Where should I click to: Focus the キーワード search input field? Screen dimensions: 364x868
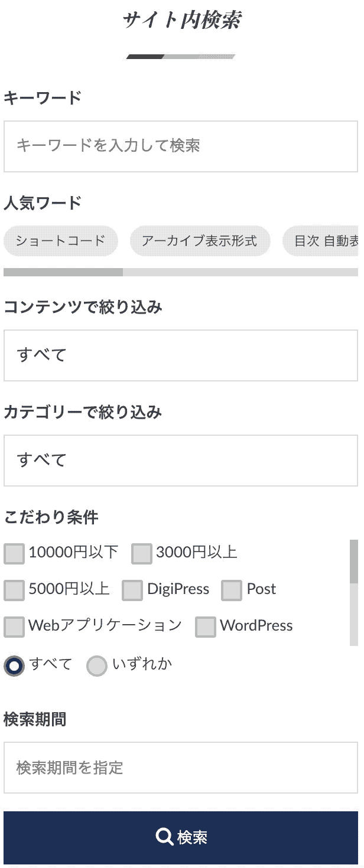[181, 146]
